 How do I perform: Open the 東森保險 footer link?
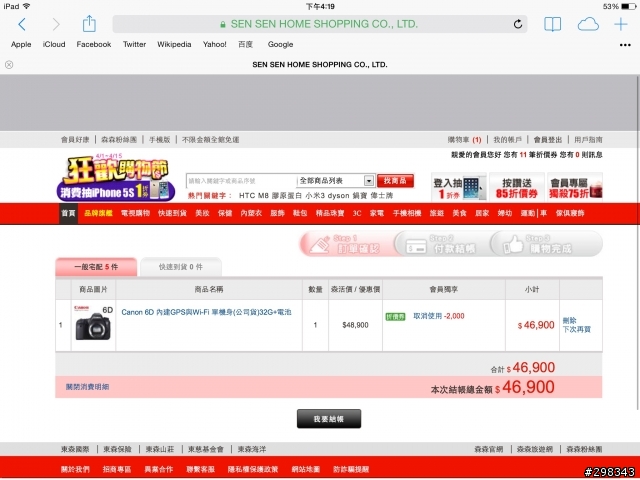point(118,449)
